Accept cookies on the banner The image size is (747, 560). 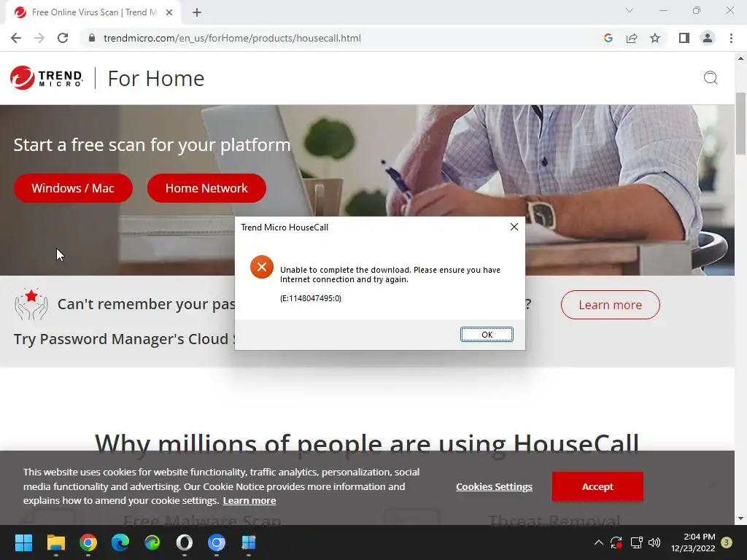tap(597, 486)
